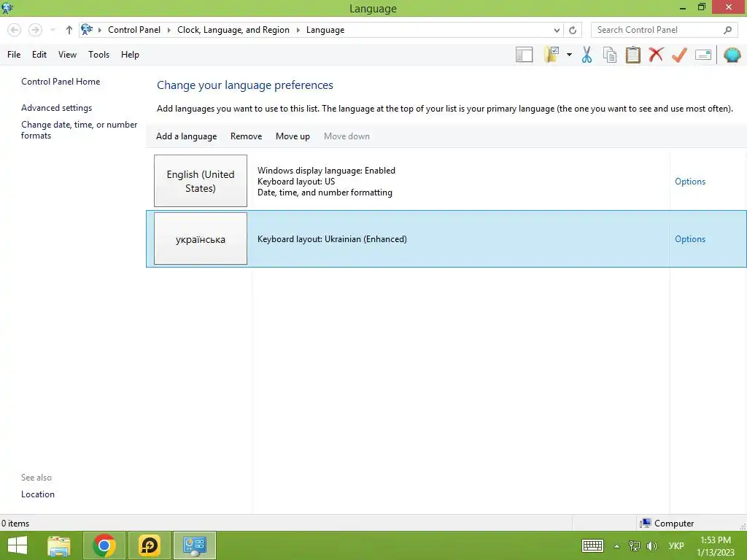Click the network tray icon
747x560 pixels.
(x=634, y=545)
